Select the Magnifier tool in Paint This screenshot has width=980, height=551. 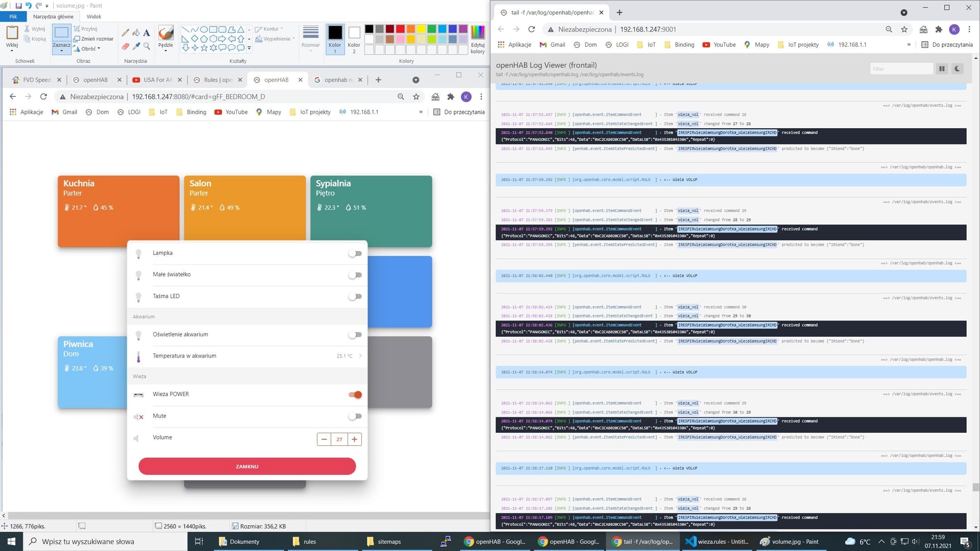point(146,46)
